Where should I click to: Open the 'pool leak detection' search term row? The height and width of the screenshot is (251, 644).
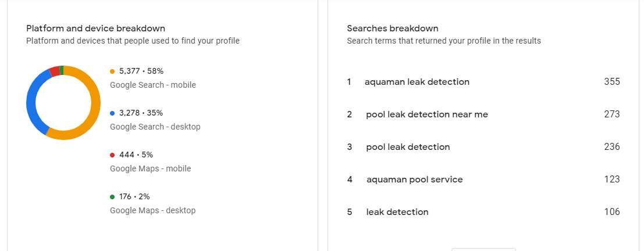[408, 147]
